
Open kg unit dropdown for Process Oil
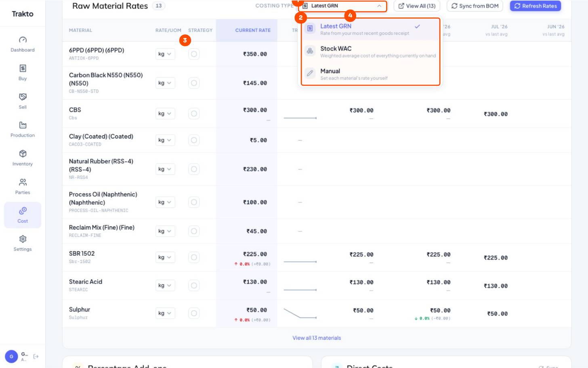[x=165, y=202]
